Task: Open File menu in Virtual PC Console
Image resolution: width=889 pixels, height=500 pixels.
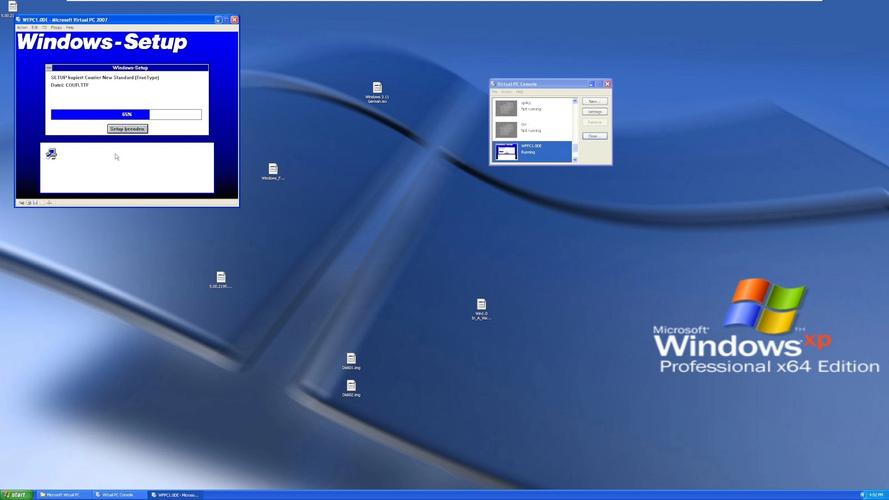Action: click(x=494, y=92)
